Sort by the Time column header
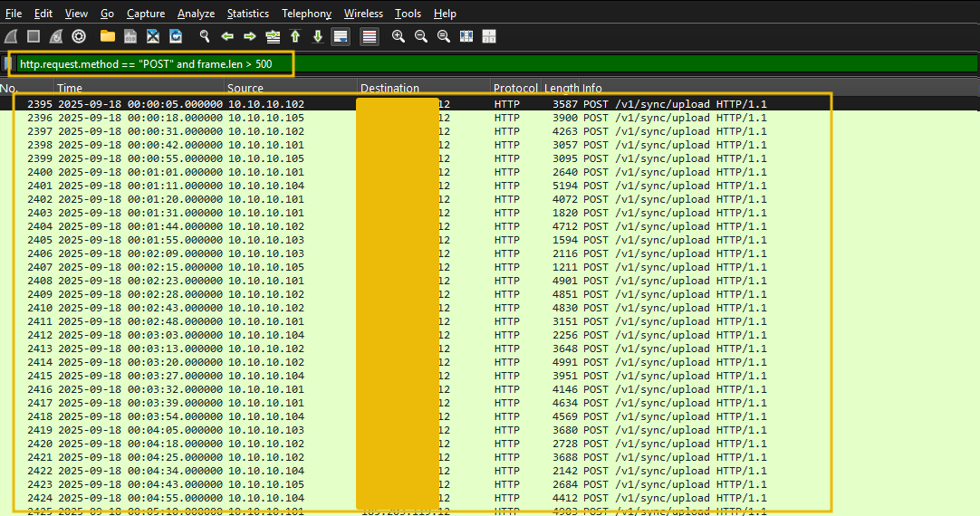The height and width of the screenshot is (516, 980). pos(139,88)
